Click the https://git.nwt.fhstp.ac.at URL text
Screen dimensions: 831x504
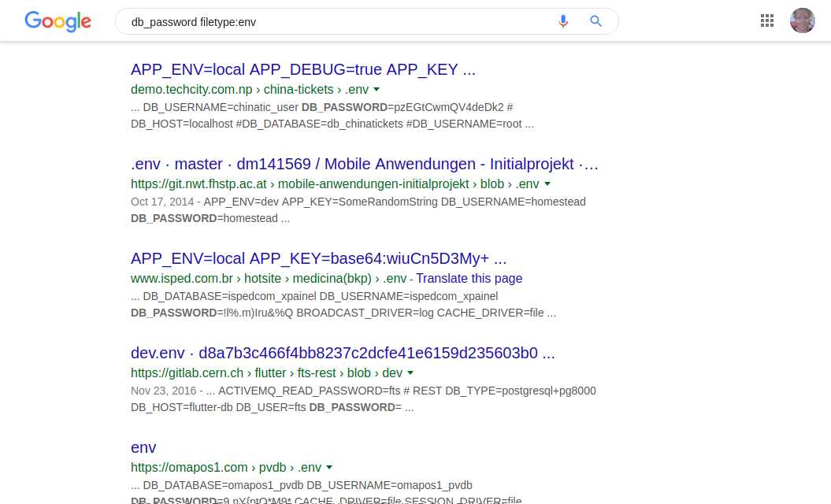[x=335, y=184]
